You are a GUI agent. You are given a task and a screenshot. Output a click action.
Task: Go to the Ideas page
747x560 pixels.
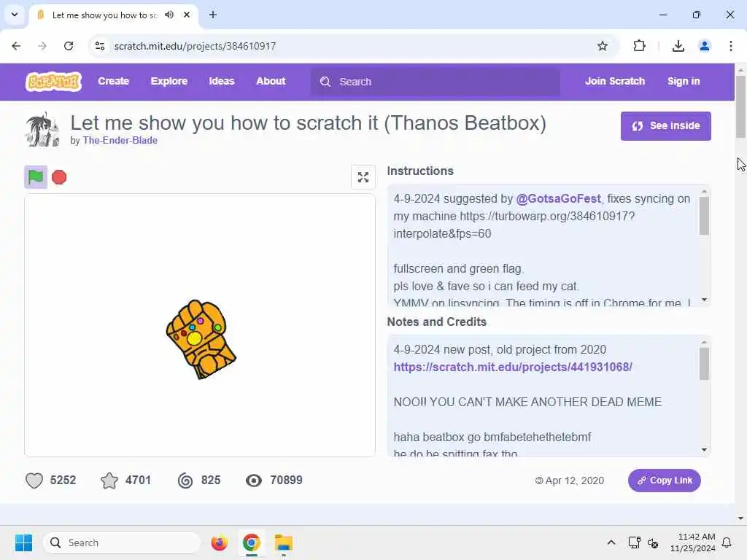pos(222,82)
